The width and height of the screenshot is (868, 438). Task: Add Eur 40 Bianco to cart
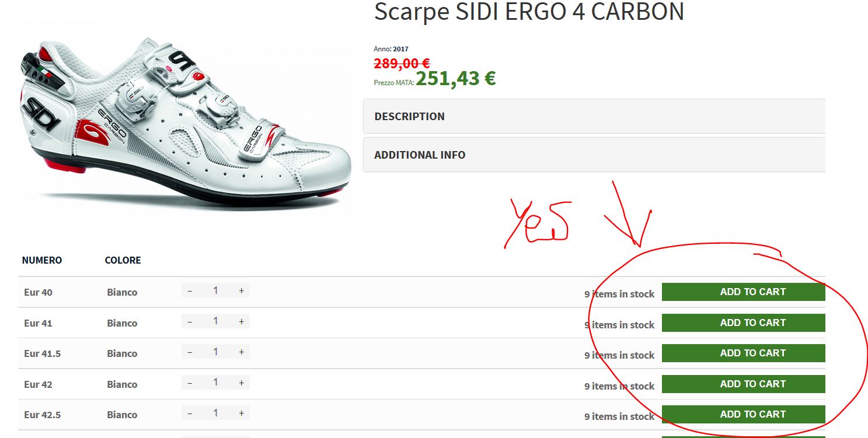point(744,292)
